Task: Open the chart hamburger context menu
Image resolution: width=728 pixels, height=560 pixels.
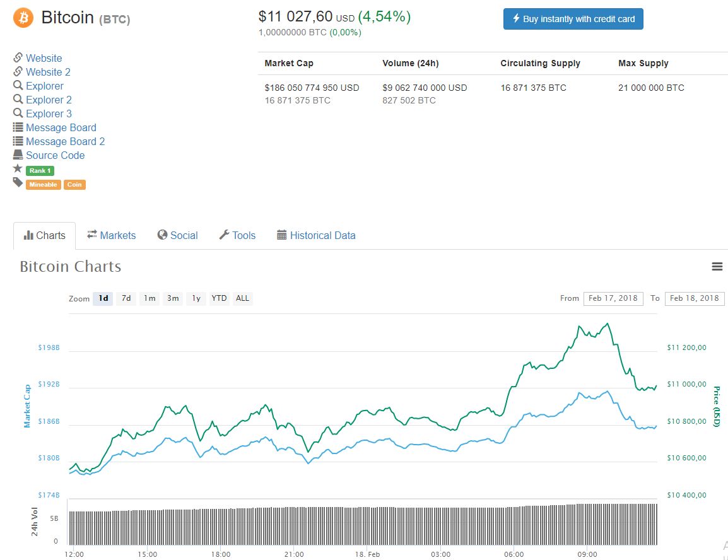Action: tap(717, 266)
